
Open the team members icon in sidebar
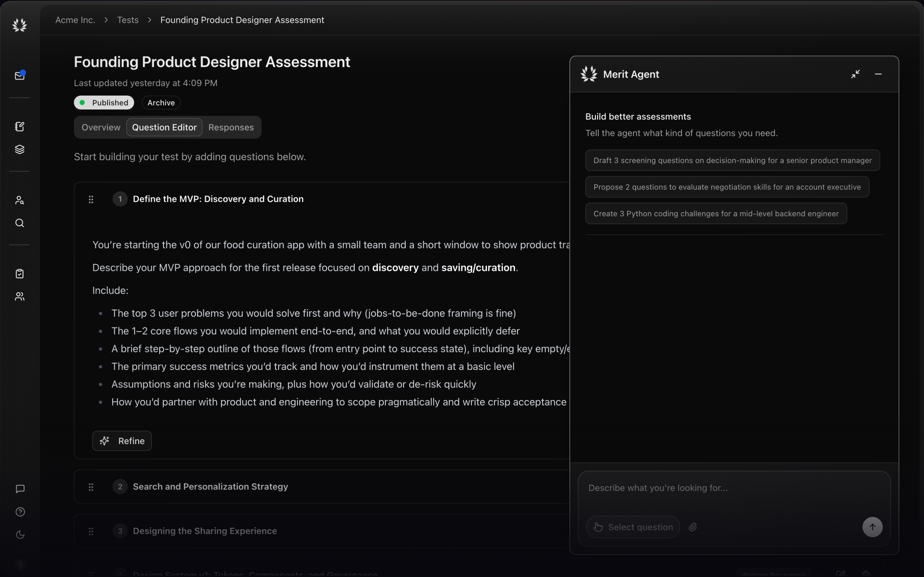coord(20,297)
